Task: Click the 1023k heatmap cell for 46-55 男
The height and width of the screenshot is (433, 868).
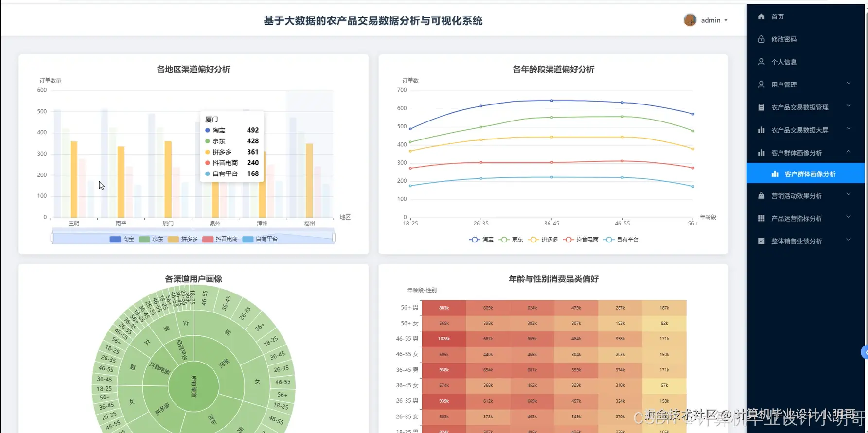Action: pos(444,339)
